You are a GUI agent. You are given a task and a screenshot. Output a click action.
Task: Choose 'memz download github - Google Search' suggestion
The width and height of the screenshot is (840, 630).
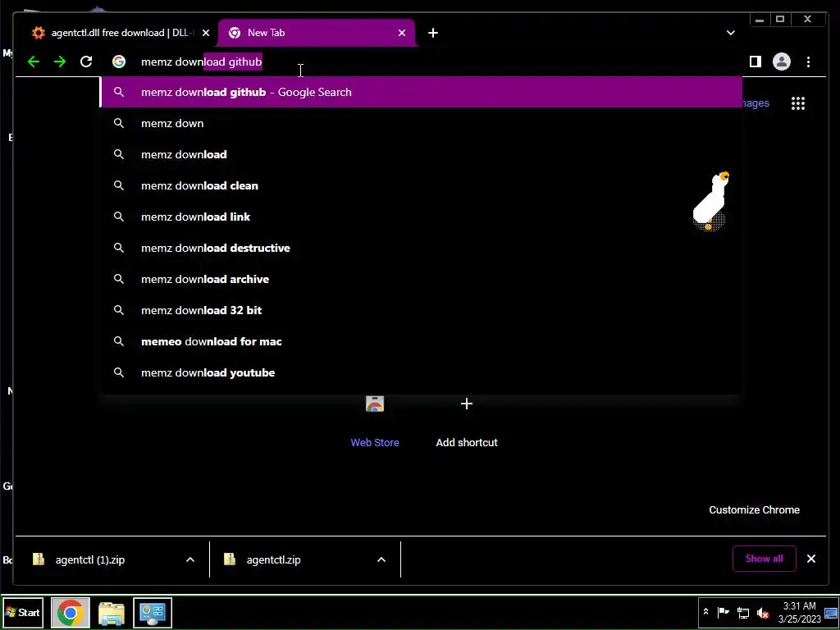tap(421, 92)
